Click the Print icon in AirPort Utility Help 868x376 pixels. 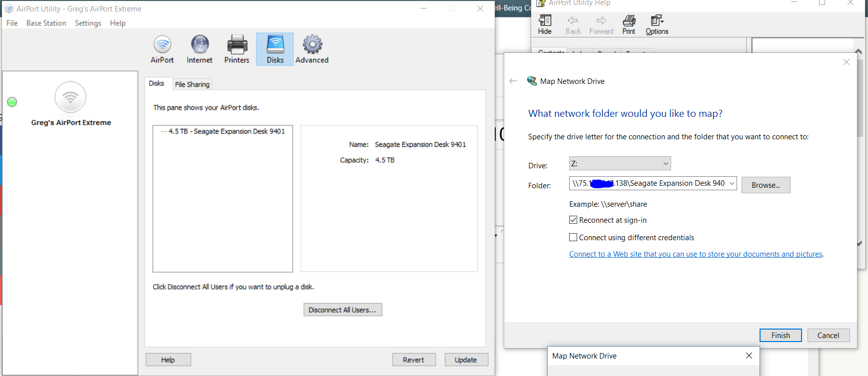(629, 24)
